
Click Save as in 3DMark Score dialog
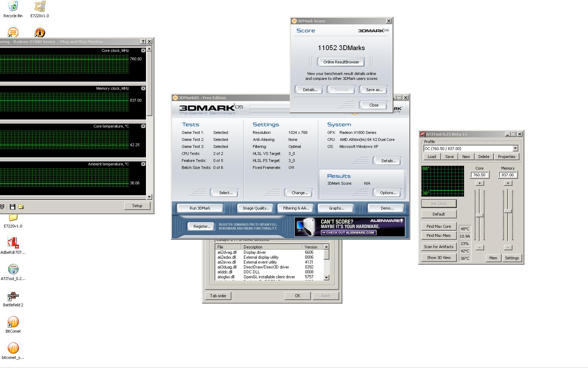pyautogui.click(x=374, y=90)
